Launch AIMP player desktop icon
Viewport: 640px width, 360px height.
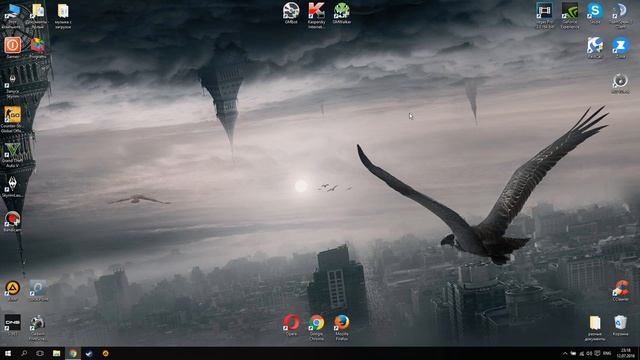(x=13, y=288)
